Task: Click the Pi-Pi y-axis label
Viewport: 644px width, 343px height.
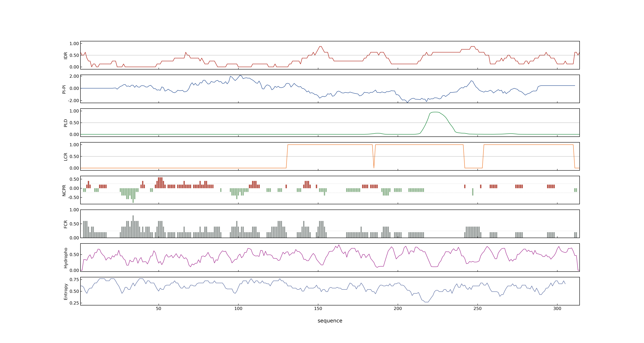Action: [x=64, y=89]
